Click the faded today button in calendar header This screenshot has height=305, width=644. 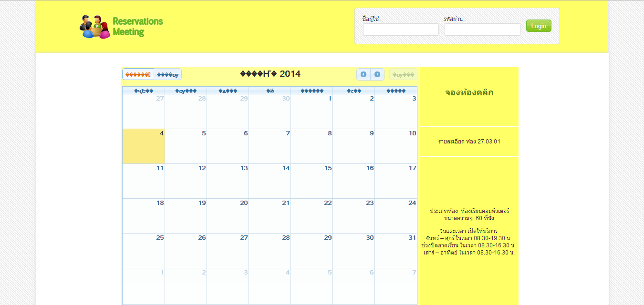coord(404,74)
